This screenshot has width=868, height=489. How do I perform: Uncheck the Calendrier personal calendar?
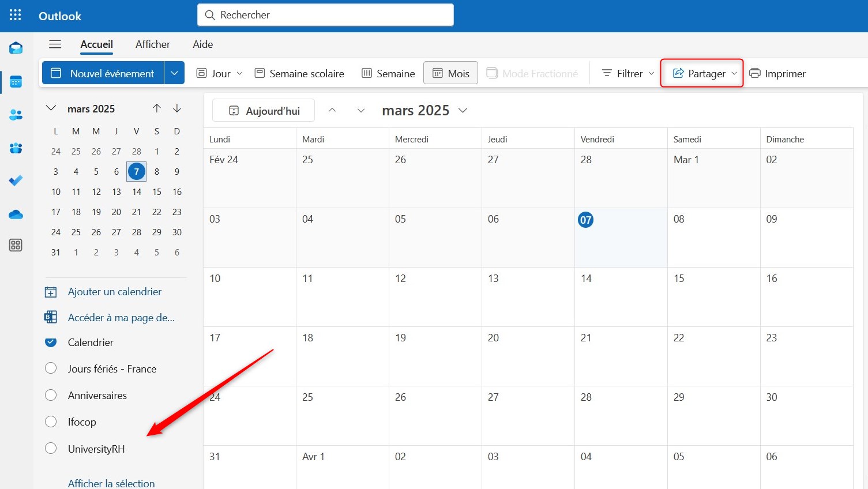[51, 342]
